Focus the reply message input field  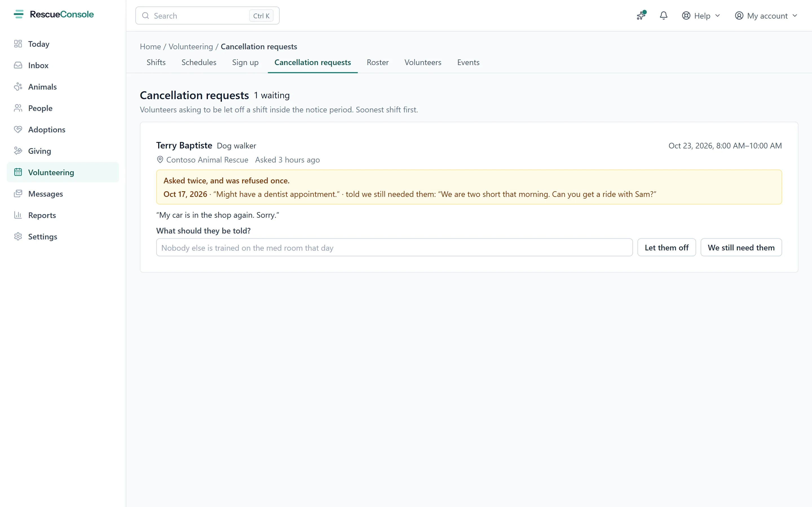[x=394, y=248]
